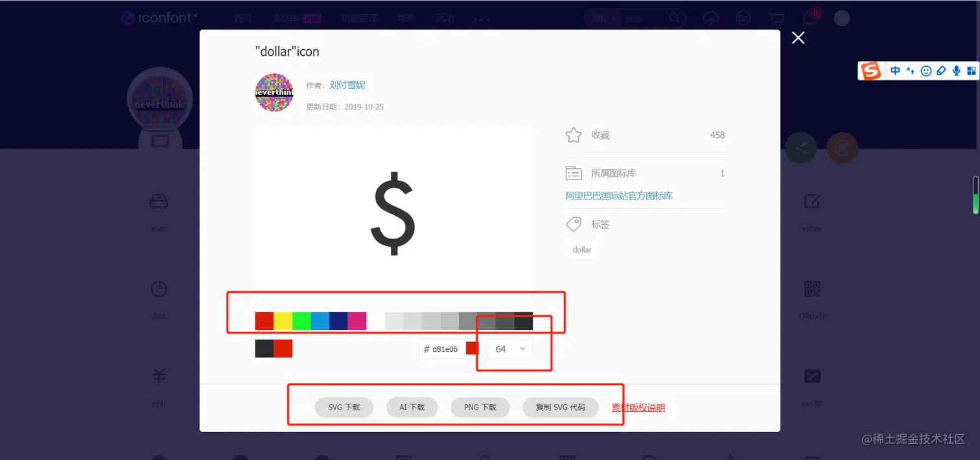The width and height of the screenshot is (980, 460).
Task: Click the notification bell with red badge
Action: [810, 18]
